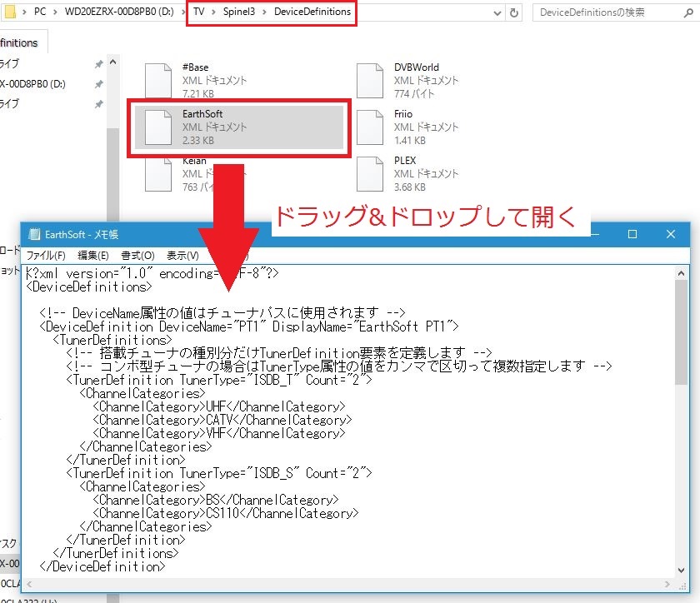Select the PLEX XML file icon
The height and width of the screenshot is (603, 700).
click(370, 174)
